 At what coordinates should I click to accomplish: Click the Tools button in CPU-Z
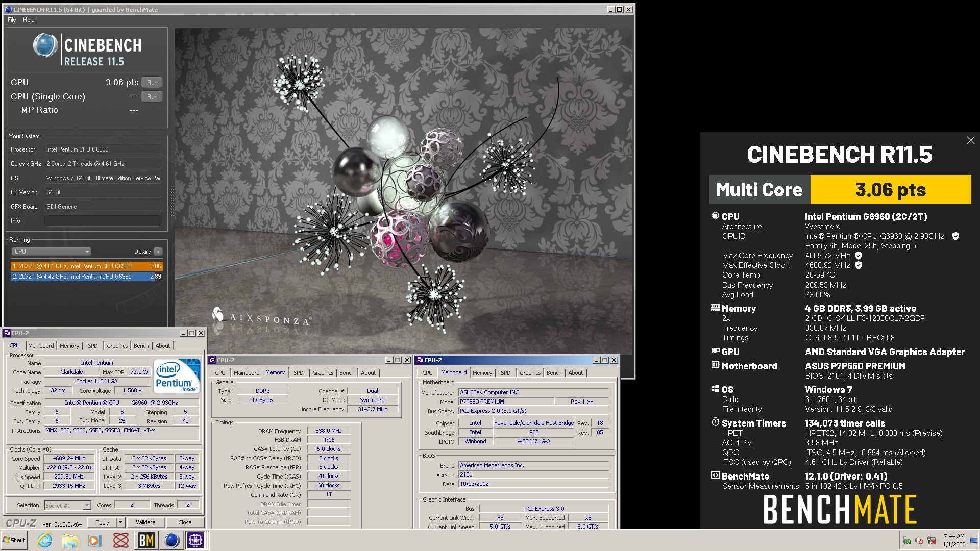pos(102,522)
